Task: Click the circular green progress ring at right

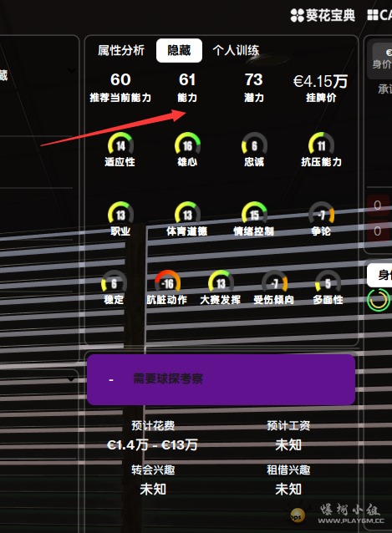Action: [378, 300]
